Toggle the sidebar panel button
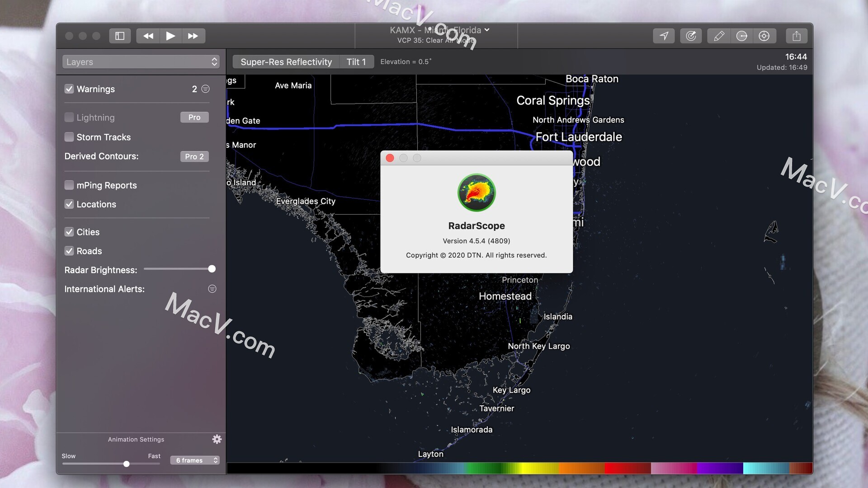The height and width of the screenshot is (488, 868). click(x=120, y=36)
